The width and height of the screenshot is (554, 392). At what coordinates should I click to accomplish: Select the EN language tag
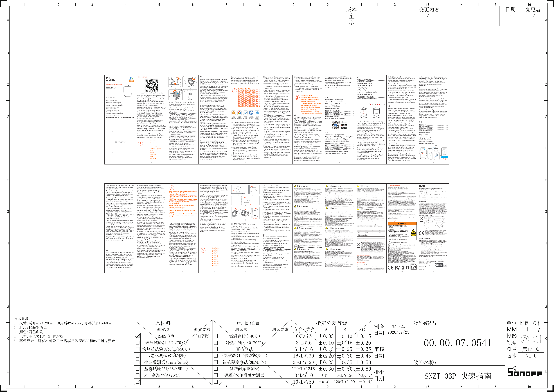pos(107,118)
